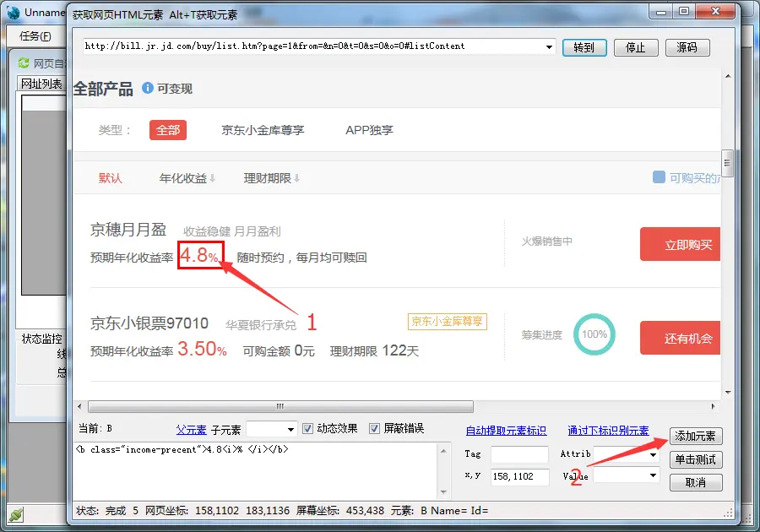Sort by 年化收益
Viewport: 760px width, 532px height.
pos(187,178)
